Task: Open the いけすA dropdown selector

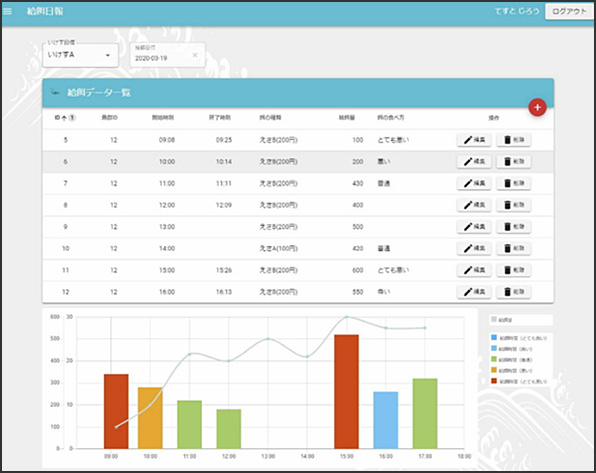Action: click(x=80, y=55)
